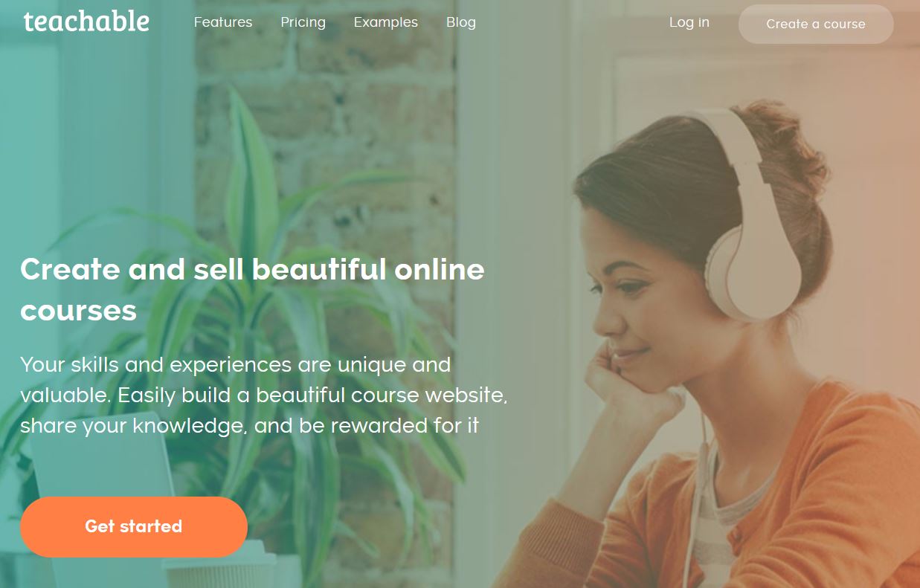Click the Create a course button
920x588 pixels.
[816, 24]
